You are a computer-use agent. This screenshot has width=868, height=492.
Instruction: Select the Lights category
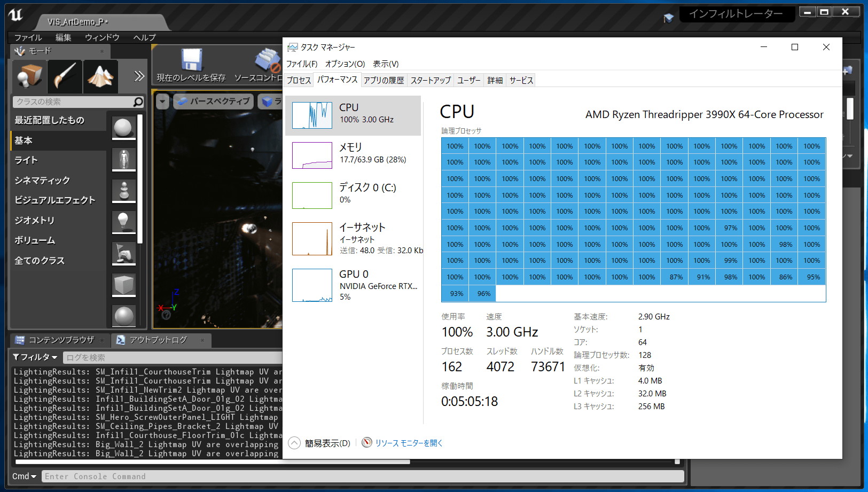pos(58,160)
